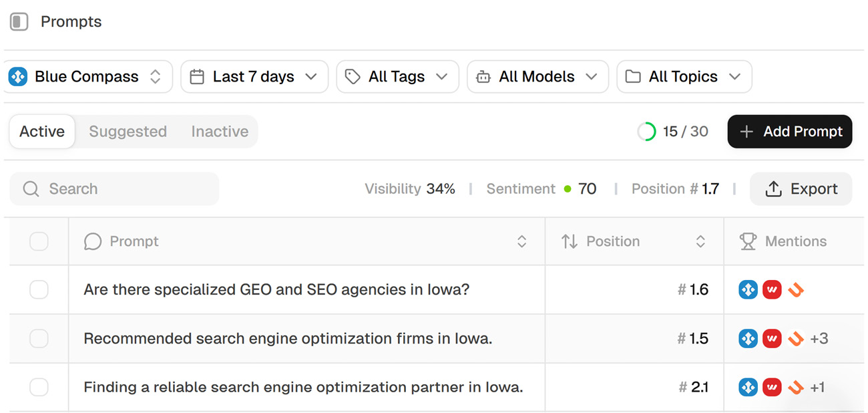Open the All Topics dropdown
This screenshot has height=413, width=868.
684,76
